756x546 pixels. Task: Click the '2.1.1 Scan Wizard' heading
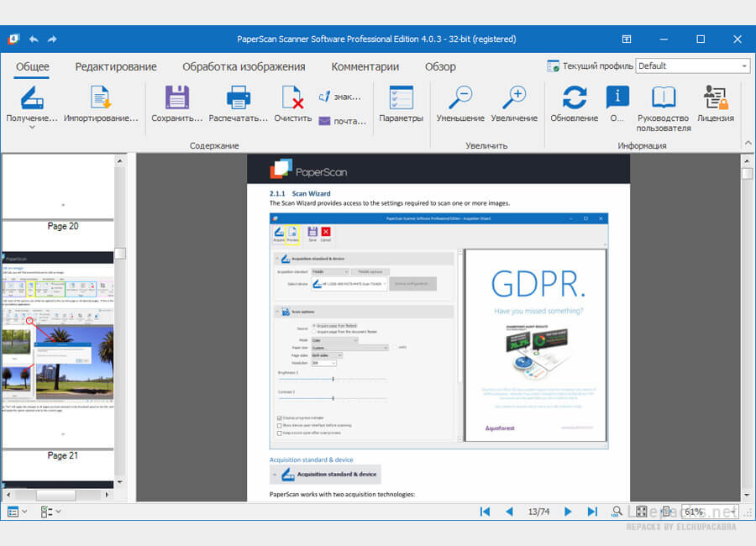click(x=300, y=193)
